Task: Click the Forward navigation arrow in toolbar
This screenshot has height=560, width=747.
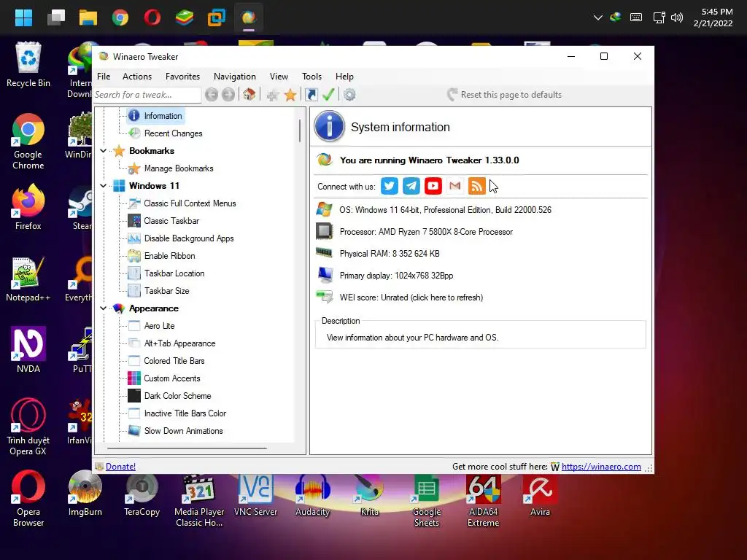Action: [228, 95]
